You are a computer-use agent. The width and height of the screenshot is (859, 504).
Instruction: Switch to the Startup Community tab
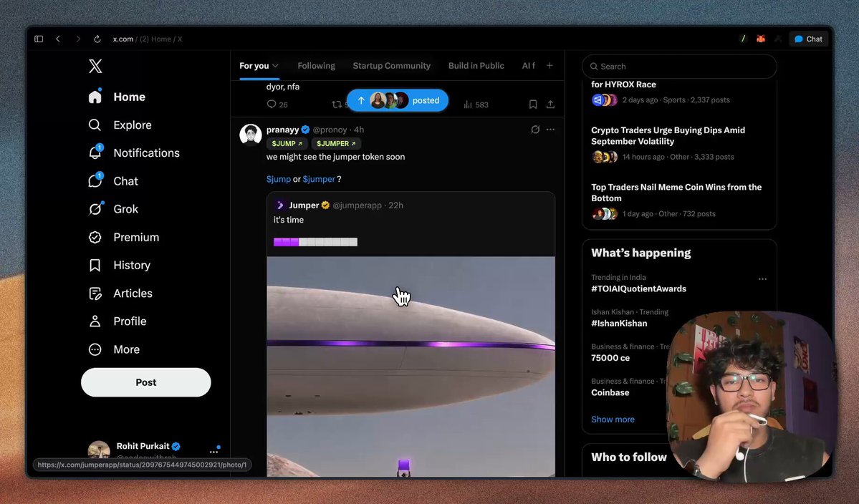pyautogui.click(x=392, y=66)
